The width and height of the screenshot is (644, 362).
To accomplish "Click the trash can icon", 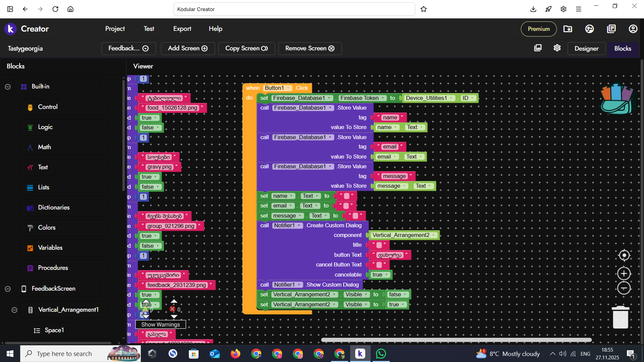I will pos(620,317).
